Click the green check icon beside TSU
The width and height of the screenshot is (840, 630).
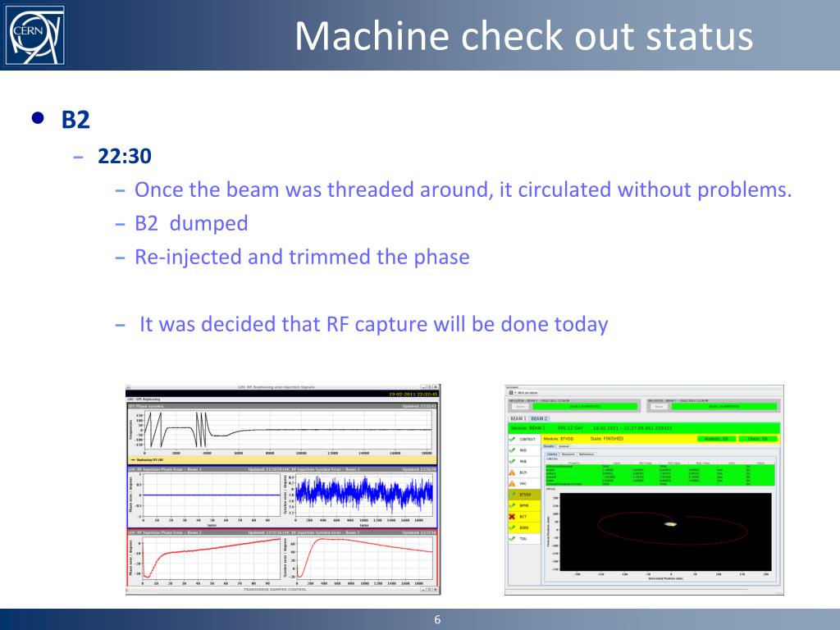click(x=512, y=538)
